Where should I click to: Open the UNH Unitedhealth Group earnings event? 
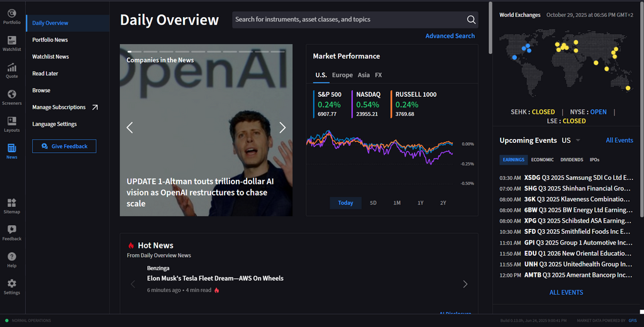tap(567, 264)
